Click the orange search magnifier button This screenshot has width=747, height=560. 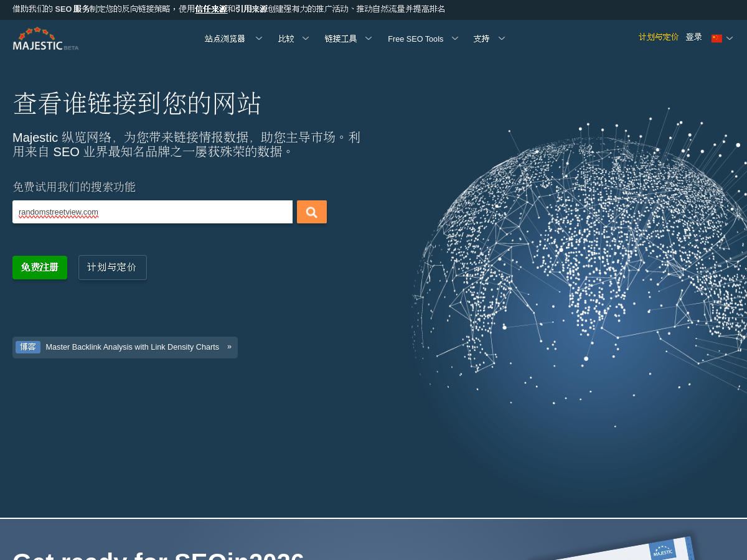pos(312,212)
